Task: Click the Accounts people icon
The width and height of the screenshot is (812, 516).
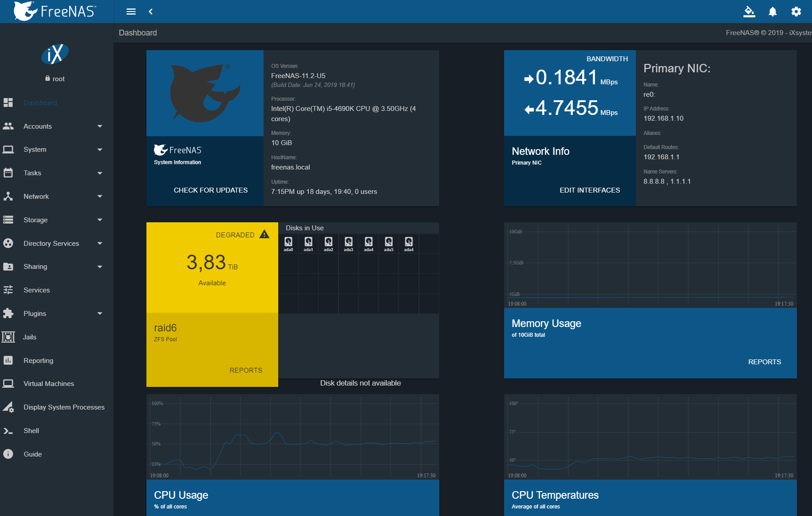Action: (x=8, y=126)
